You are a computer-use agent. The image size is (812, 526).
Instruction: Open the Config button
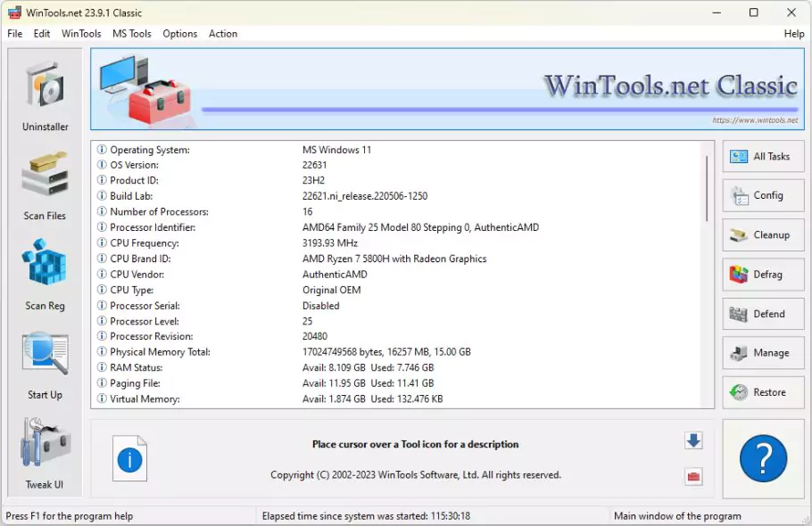click(x=763, y=195)
